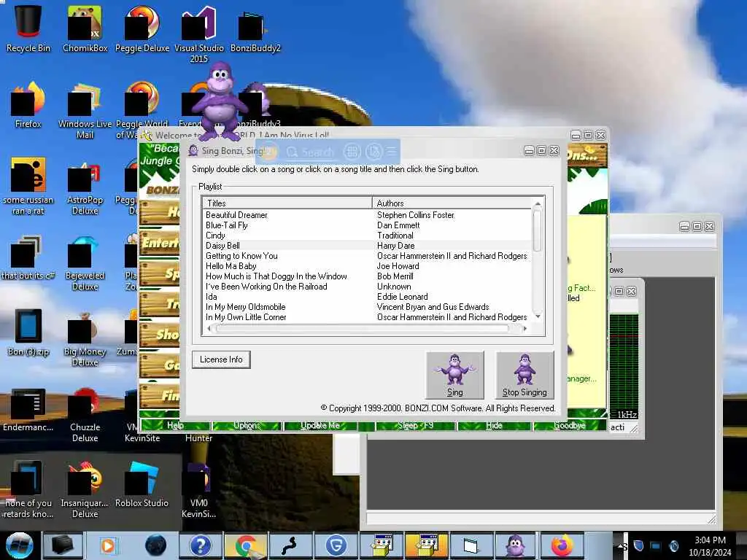The height and width of the screenshot is (560, 747).
Task: Select I've Been Working On the Railroad
Action: (x=266, y=287)
